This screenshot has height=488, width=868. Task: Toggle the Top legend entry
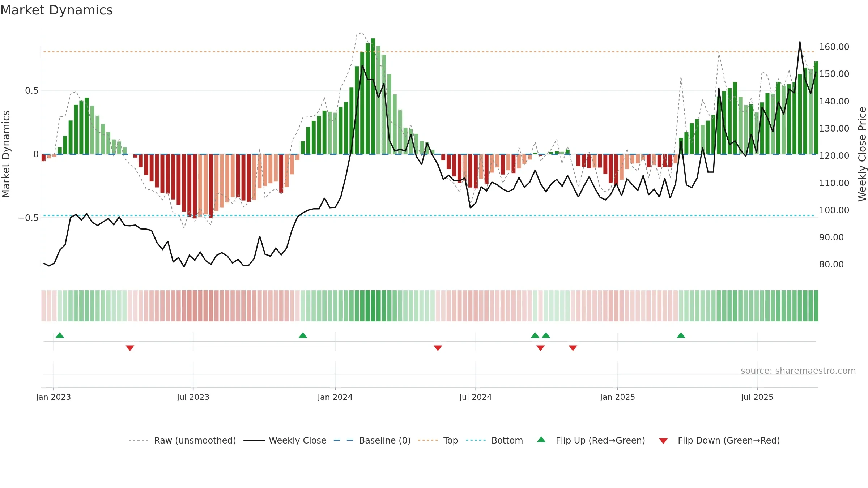click(438, 440)
